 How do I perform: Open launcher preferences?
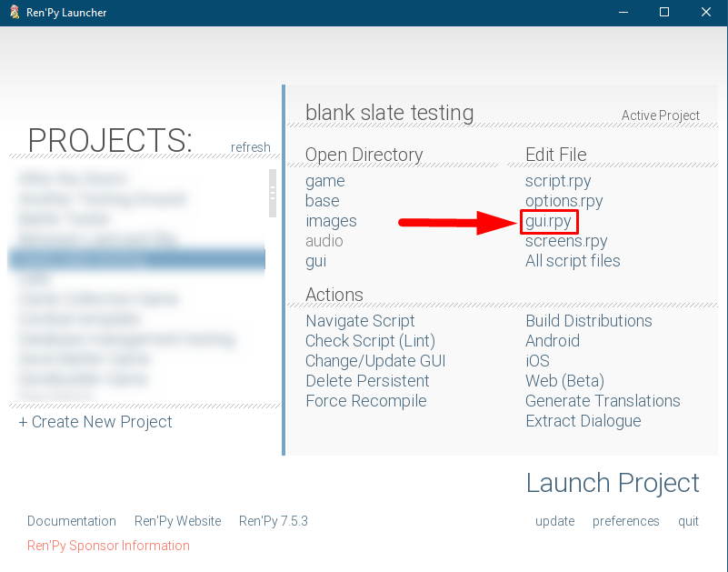coord(625,521)
